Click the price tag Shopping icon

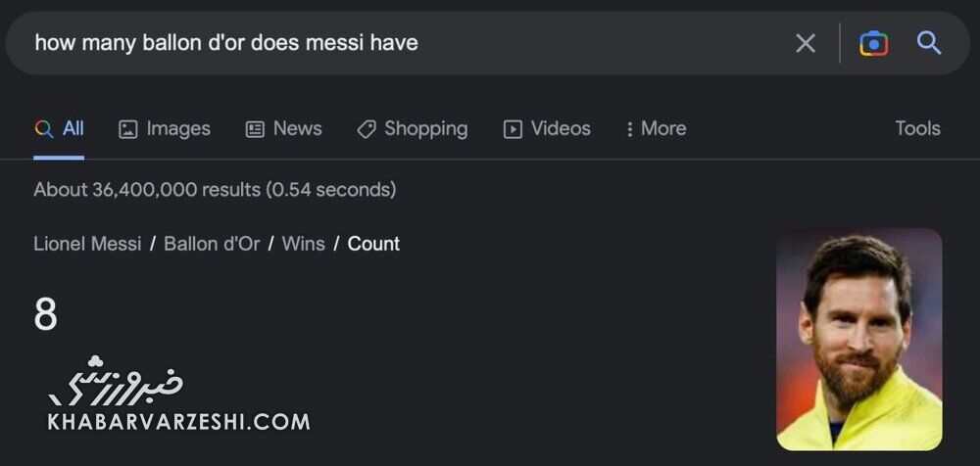pos(367,129)
